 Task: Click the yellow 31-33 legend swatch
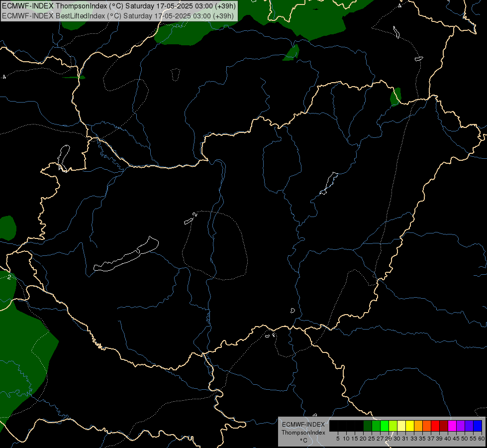point(410,426)
